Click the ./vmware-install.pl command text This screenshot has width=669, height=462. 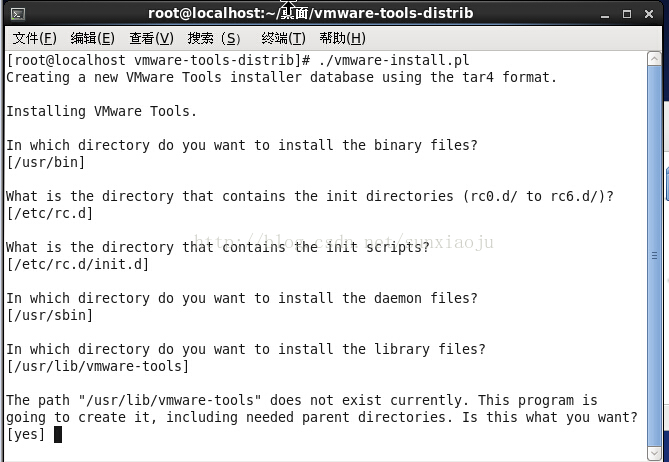tap(394, 60)
